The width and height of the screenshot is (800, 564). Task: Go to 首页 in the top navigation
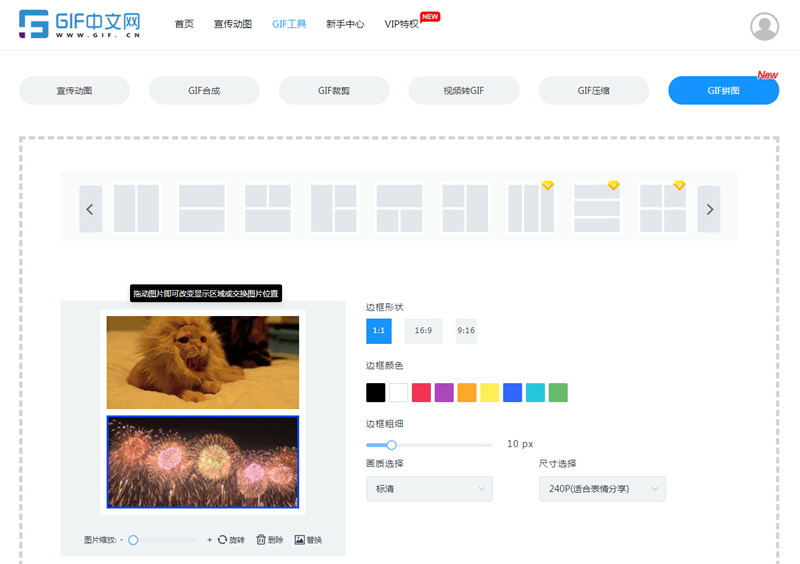tap(184, 24)
